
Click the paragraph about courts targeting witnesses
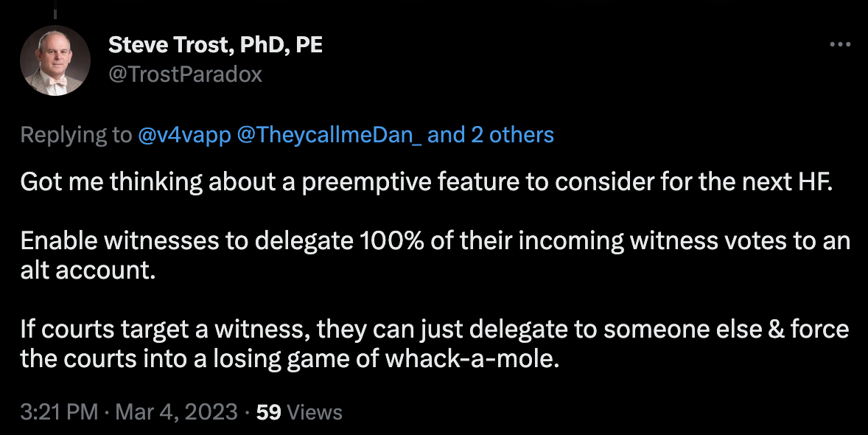click(x=435, y=344)
